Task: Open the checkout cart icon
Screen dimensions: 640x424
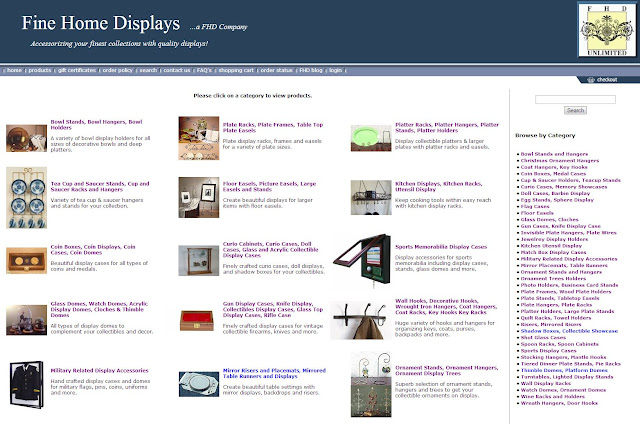Action: pyautogui.click(x=590, y=80)
